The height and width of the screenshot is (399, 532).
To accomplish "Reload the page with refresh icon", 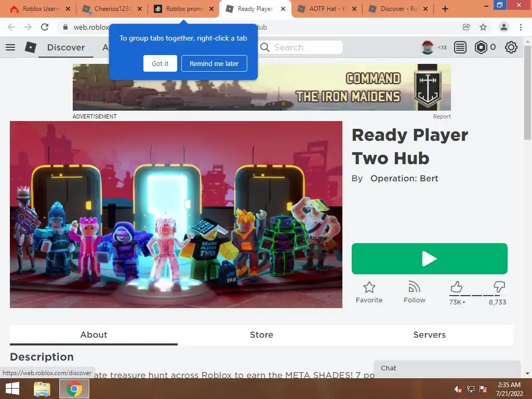I will 45,27.
